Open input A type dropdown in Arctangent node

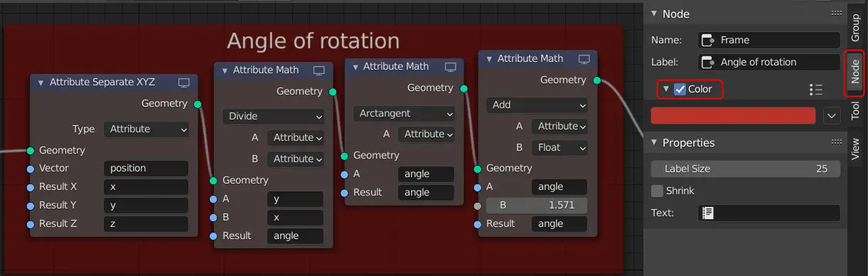click(x=427, y=134)
